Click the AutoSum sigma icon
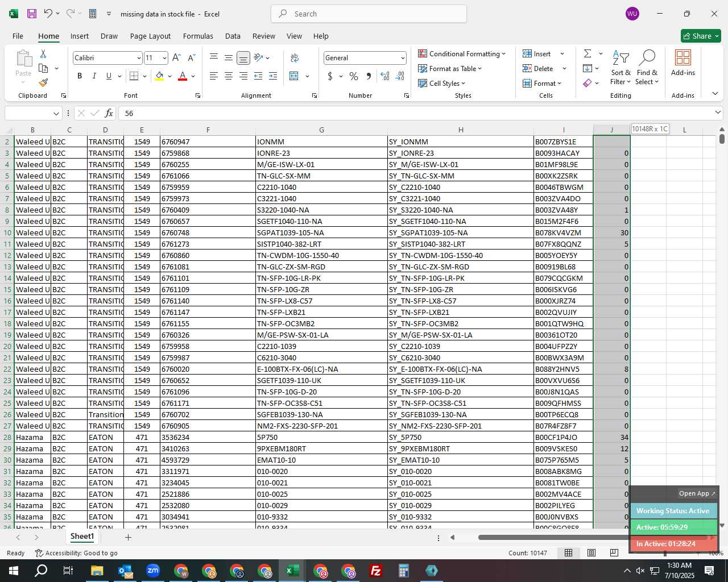Viewport: 728px width, 582px height. click(x=588, y=53)
